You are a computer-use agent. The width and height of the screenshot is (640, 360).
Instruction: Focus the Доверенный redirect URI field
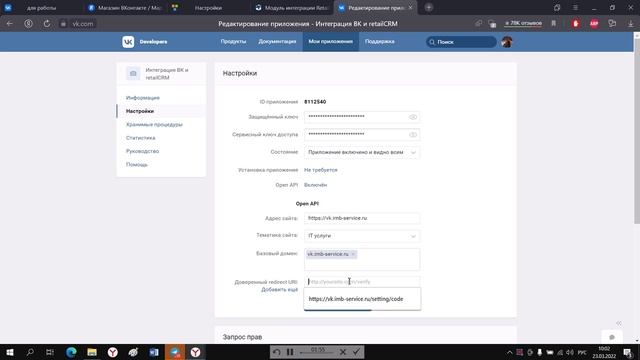[x=362, y=282]
